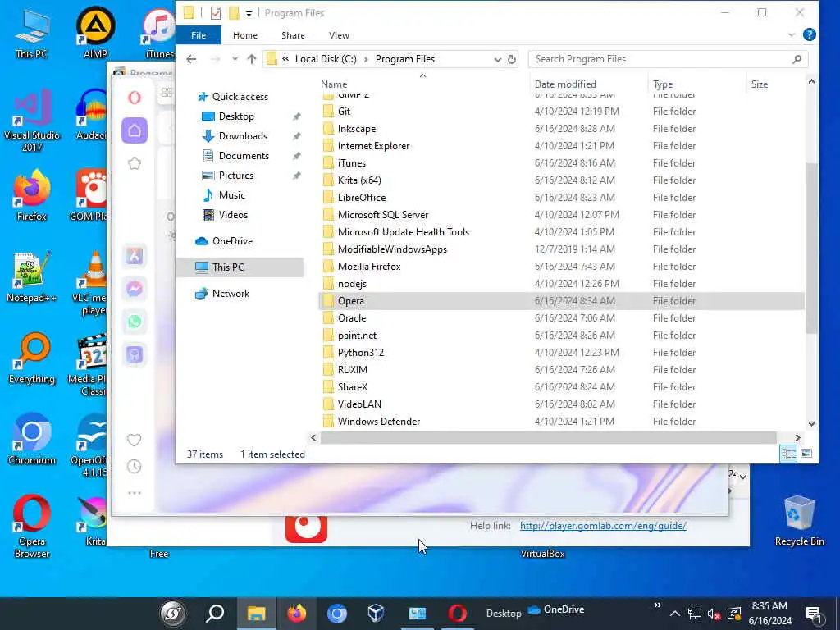This screenshot has width=840, height=630.
Task: Unpin Pictures from Quick access
Action: [296, 176]
